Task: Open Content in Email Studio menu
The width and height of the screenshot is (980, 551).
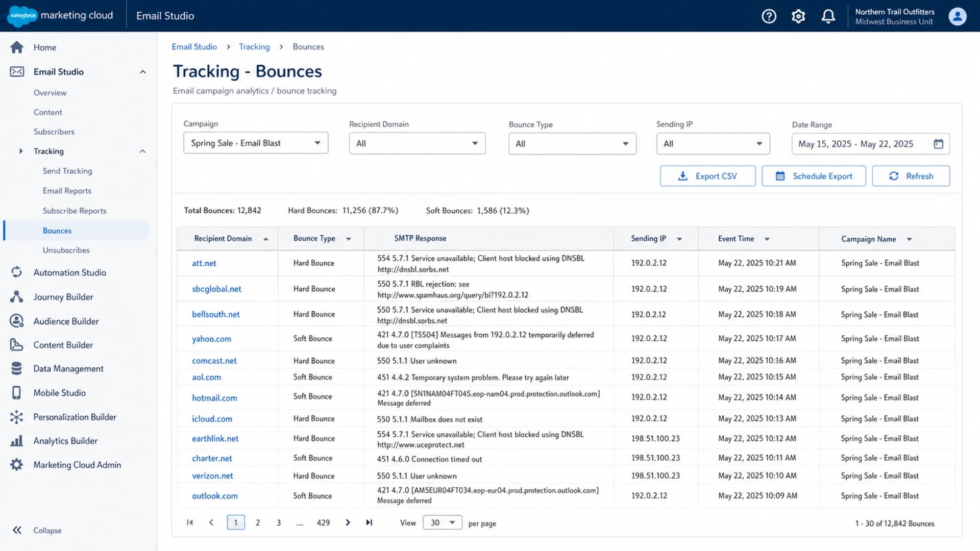Action: pyautogui.click(x=48, y=112)
